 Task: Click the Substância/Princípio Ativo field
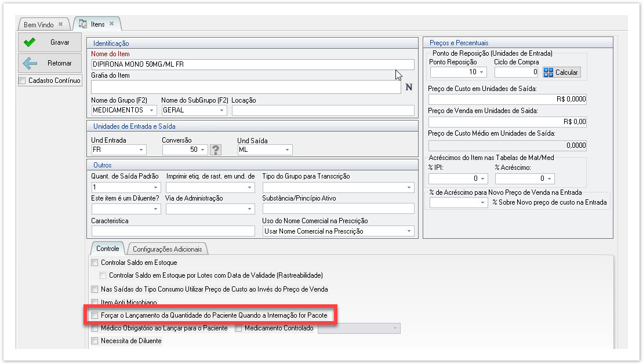point(338,209)
